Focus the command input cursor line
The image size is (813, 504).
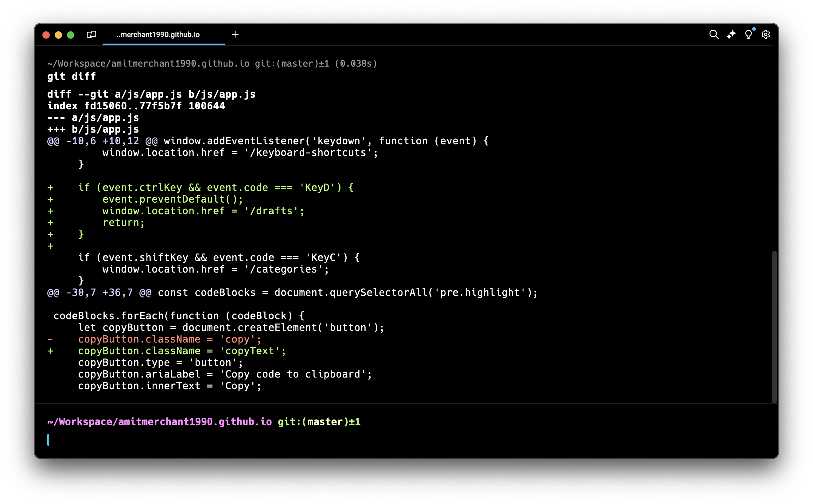406,440
